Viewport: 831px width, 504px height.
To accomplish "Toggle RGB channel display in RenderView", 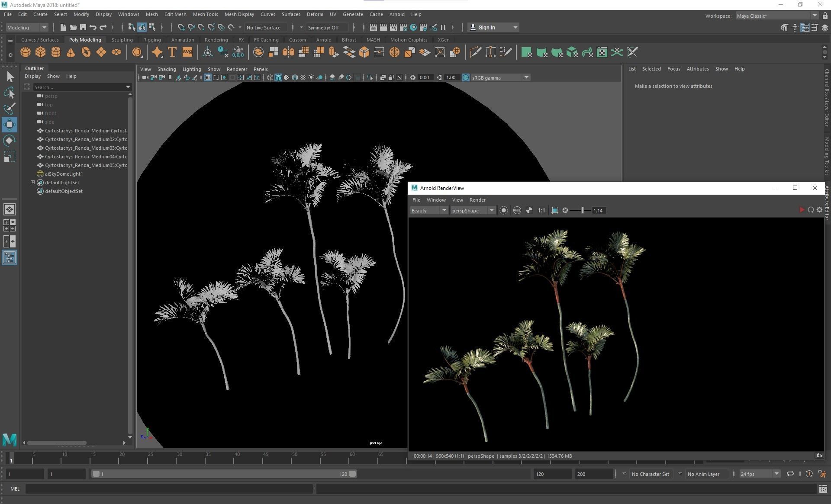I will 517,210.
